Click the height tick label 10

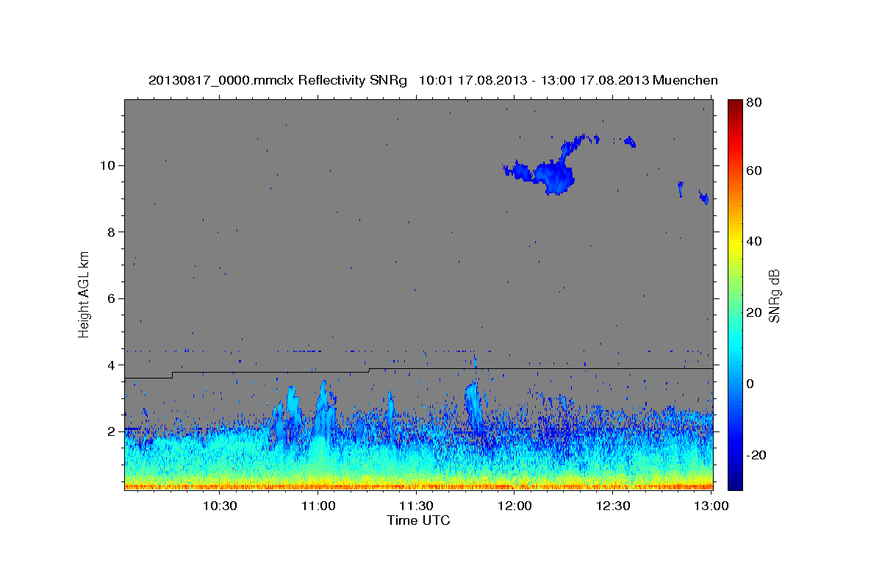tap(109, 165)
